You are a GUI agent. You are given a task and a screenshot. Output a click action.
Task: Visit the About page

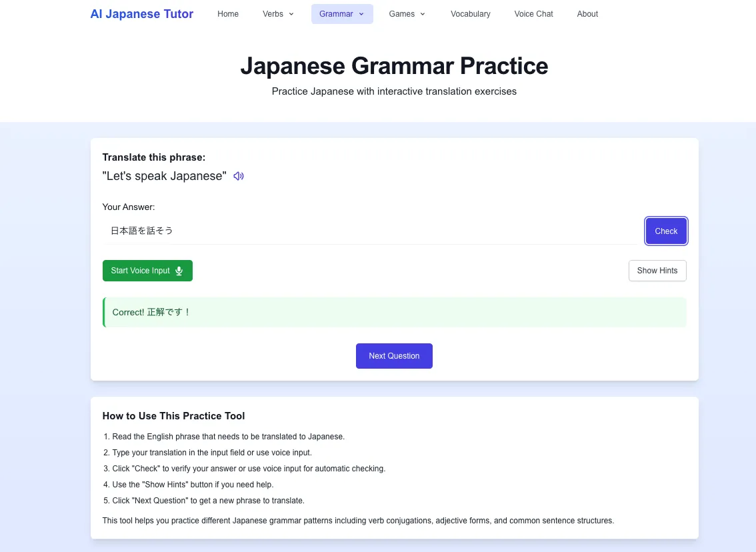click(587, 14)
